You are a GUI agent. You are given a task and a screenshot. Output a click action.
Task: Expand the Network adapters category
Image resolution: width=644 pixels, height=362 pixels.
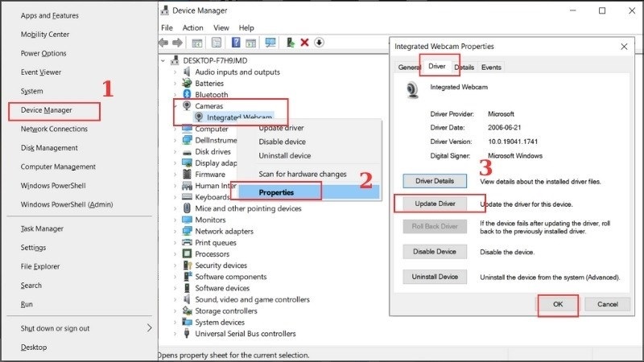[175, 232]
